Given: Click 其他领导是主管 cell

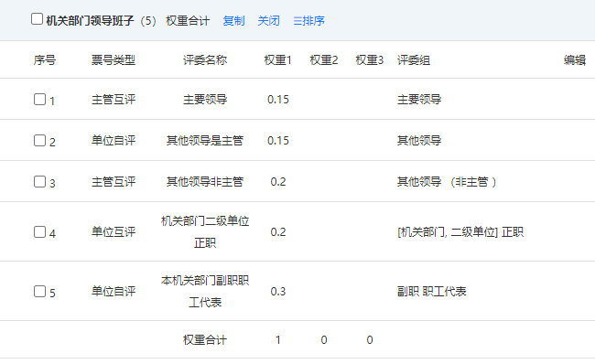Looking at the screenshot, I should (x=205, y=140).
